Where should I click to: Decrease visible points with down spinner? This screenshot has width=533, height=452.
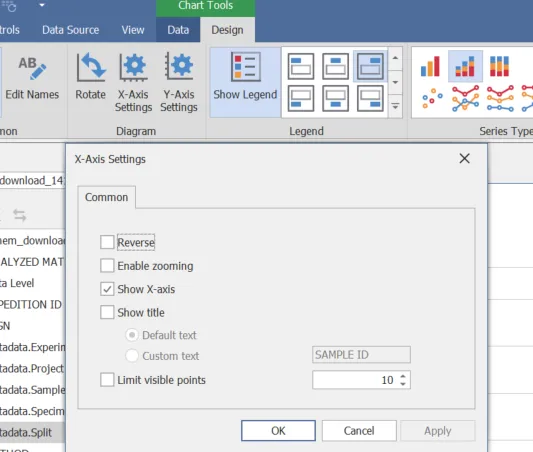[403, 384]
